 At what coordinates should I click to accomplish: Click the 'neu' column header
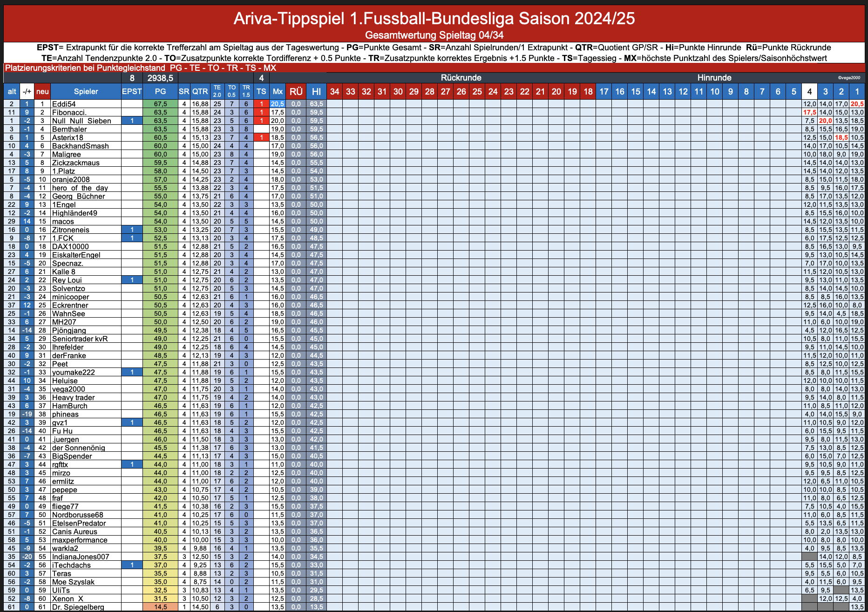(x=42, y=91)
